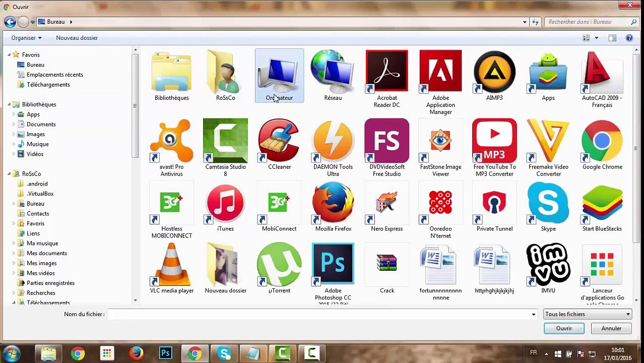
Task: Open the Organiser menu
Action: pyautogui.click(x=26, y=38)
